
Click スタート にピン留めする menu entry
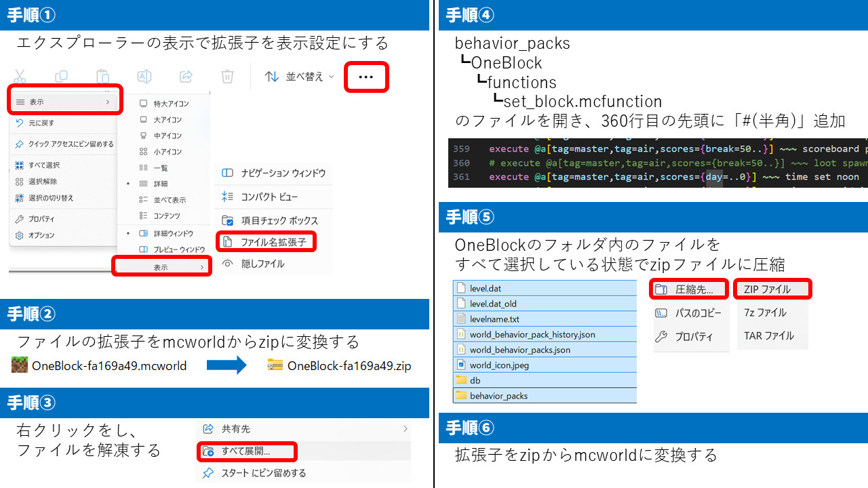coord(263,472)
